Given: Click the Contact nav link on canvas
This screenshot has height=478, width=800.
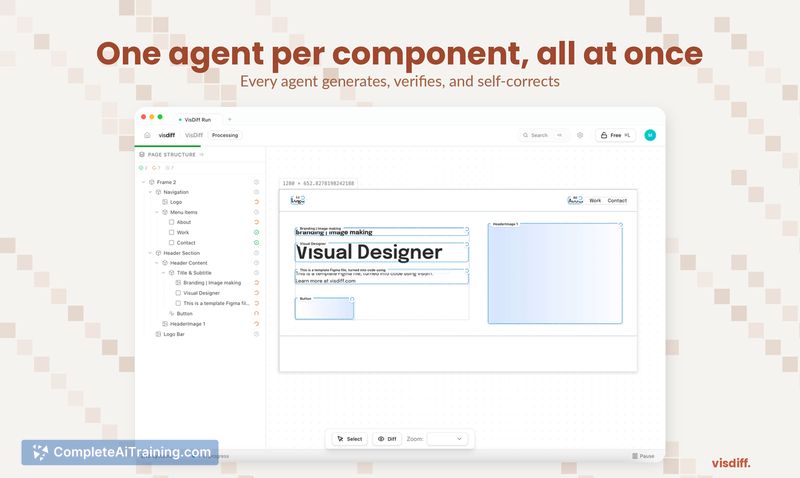Looking at the screenshot, I should [x=617, y=200].
